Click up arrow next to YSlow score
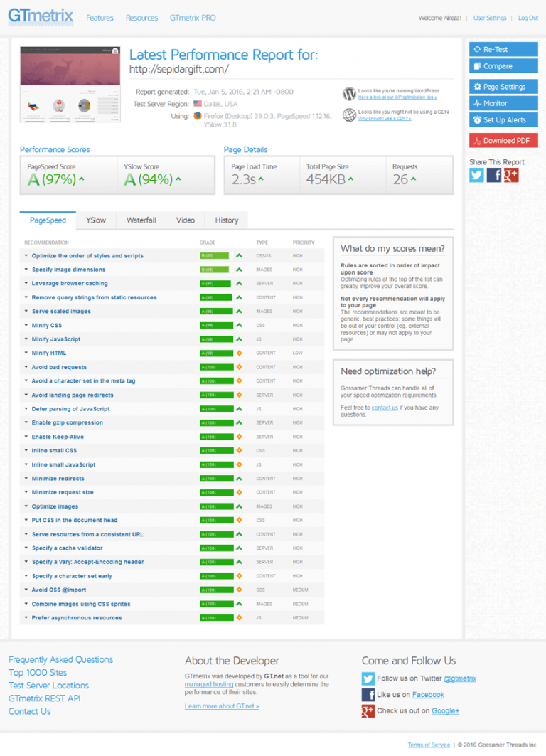The image size is (546, 756). pos(178,179)
